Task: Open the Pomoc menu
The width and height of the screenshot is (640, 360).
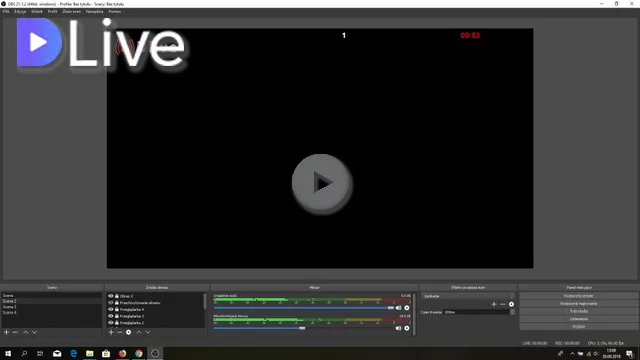Action: pyautogui.click(x=115, y=11)
